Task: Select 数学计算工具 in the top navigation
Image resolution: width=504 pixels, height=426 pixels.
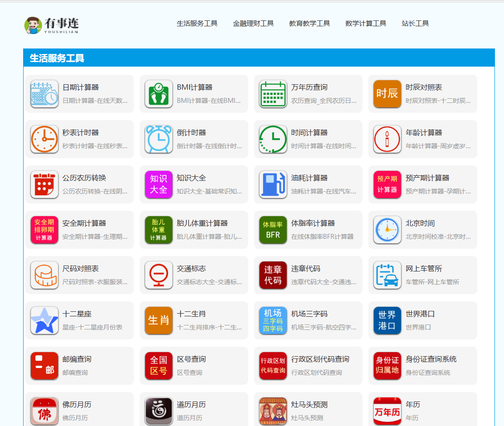Action: (x=366, y=24)
